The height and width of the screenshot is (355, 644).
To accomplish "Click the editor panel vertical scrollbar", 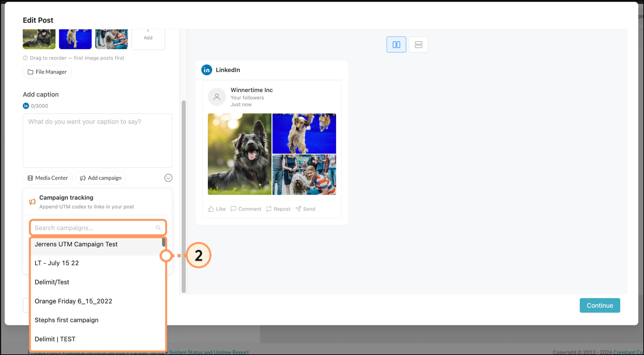I will click(184, 197).
